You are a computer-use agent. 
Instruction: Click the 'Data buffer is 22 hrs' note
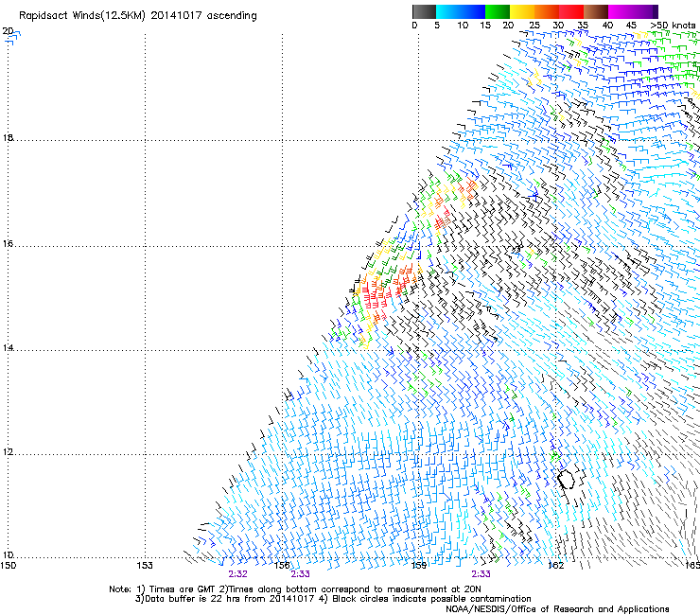coord(334,599)
